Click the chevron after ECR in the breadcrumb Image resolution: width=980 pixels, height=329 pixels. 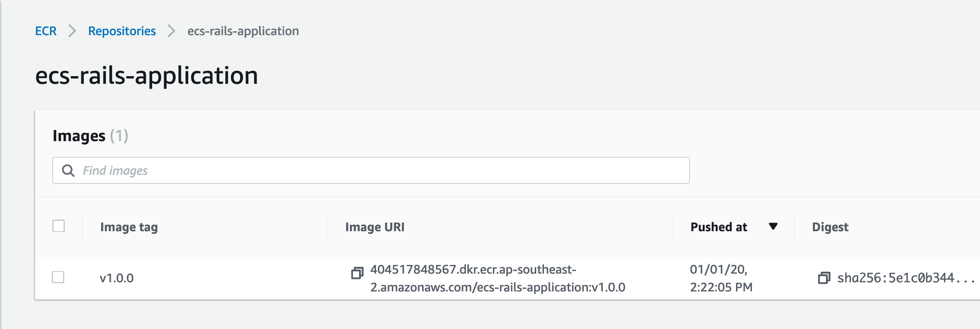tap(72, 31)
